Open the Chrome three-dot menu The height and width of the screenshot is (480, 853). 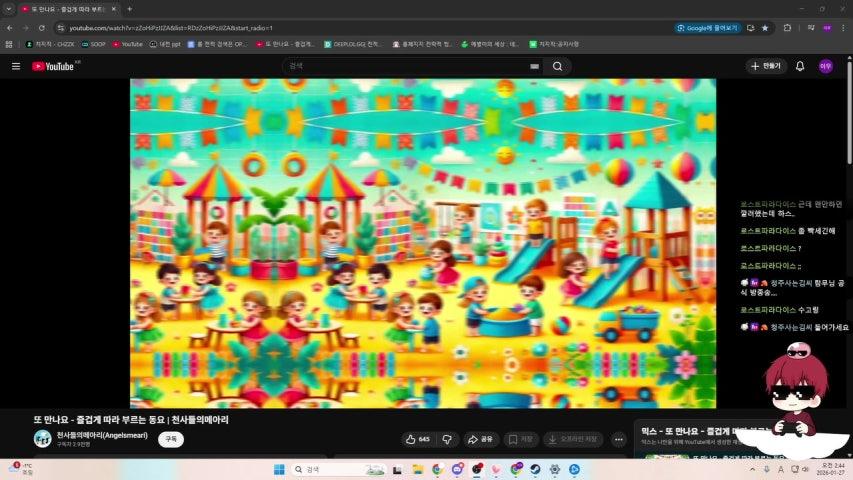point(844,28)
